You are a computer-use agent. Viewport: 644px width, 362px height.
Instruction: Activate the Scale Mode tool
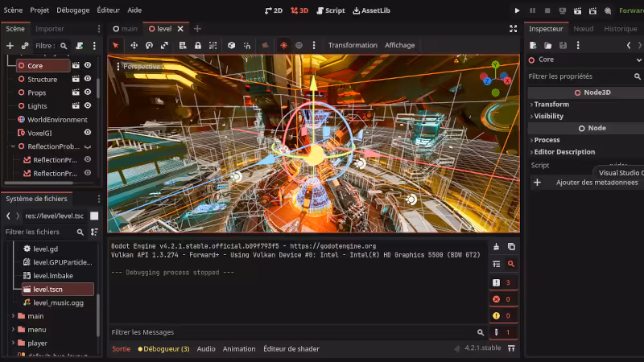(x=164, y=45)
